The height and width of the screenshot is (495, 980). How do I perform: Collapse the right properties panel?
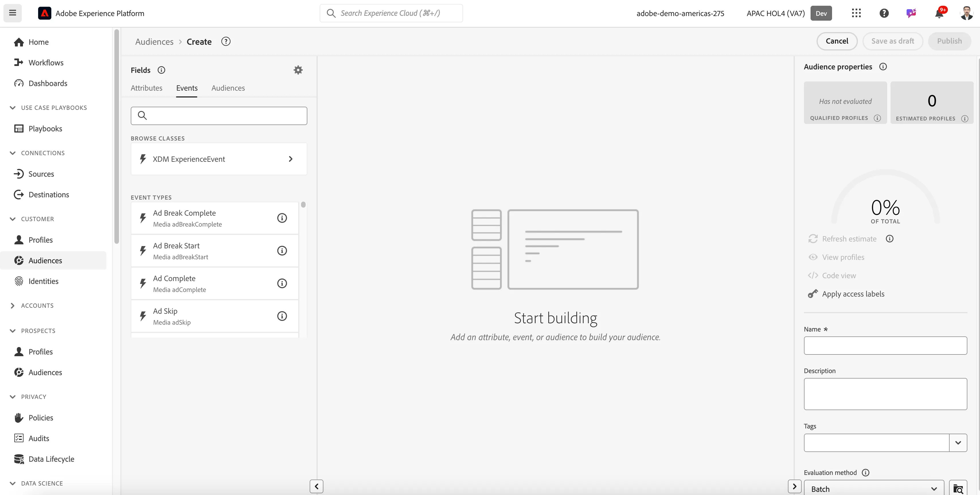(794, 486)
